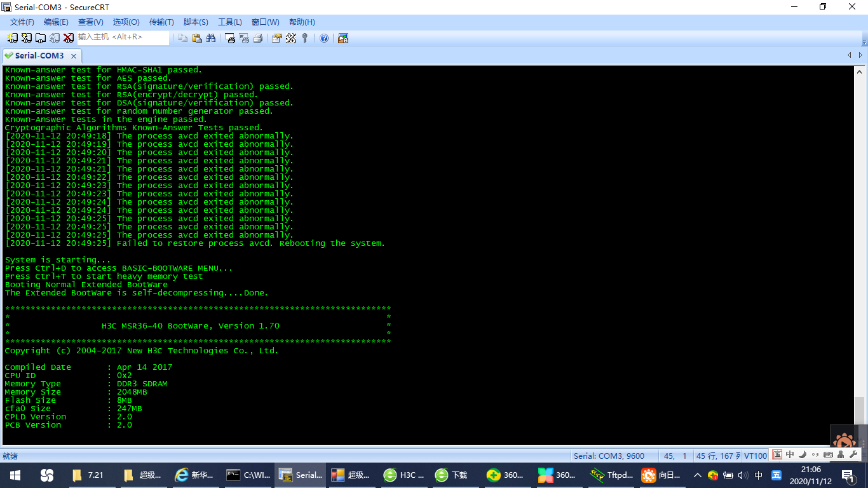Open Session Manager toolbar icon
This screenshot has width=868, height=488.
(x=13, y=38)
